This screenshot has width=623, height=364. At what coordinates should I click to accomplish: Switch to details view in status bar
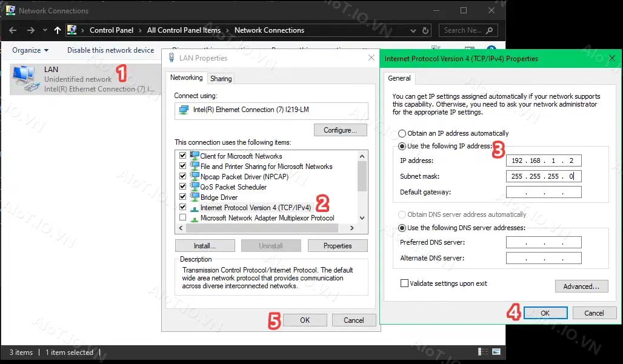[x=483, y=352]
